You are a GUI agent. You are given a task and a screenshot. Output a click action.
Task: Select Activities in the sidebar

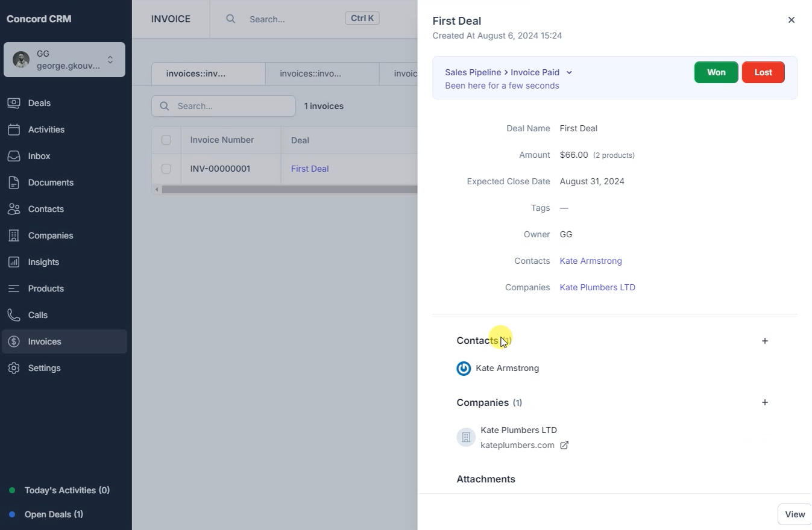[46, 129]
